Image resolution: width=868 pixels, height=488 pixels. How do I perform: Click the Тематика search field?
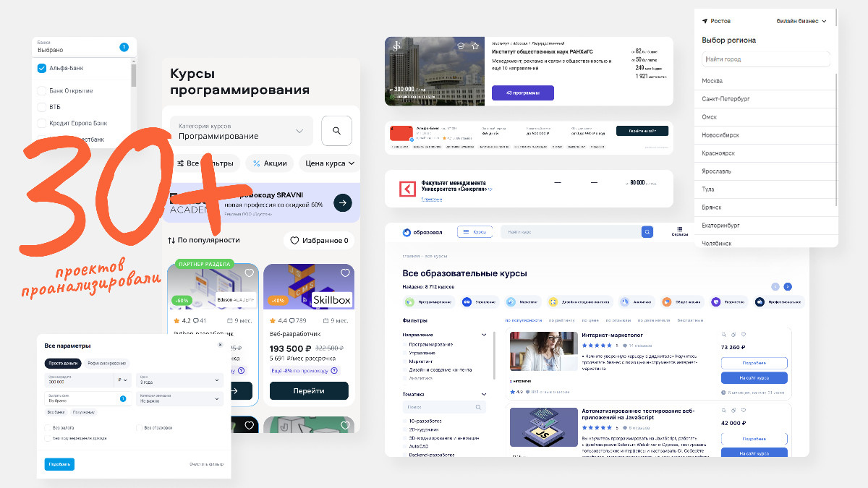[444, 407]
